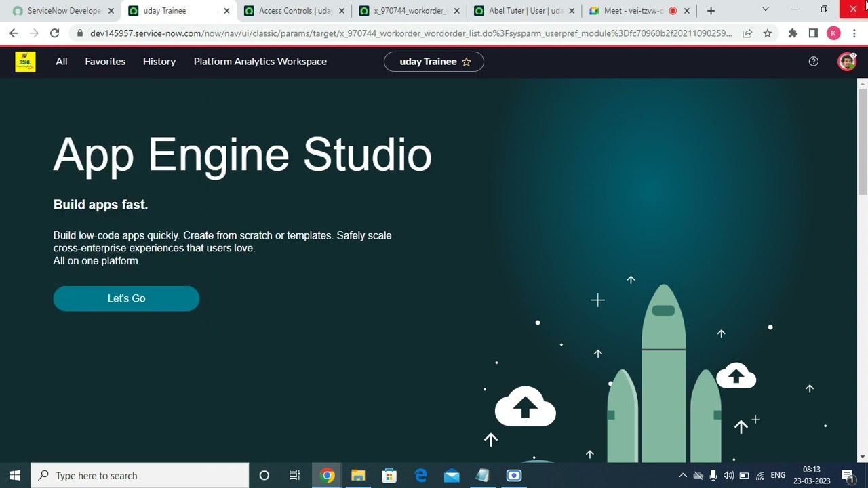
Task: Open the Windows notification center
Action: [x=848, y=476]
